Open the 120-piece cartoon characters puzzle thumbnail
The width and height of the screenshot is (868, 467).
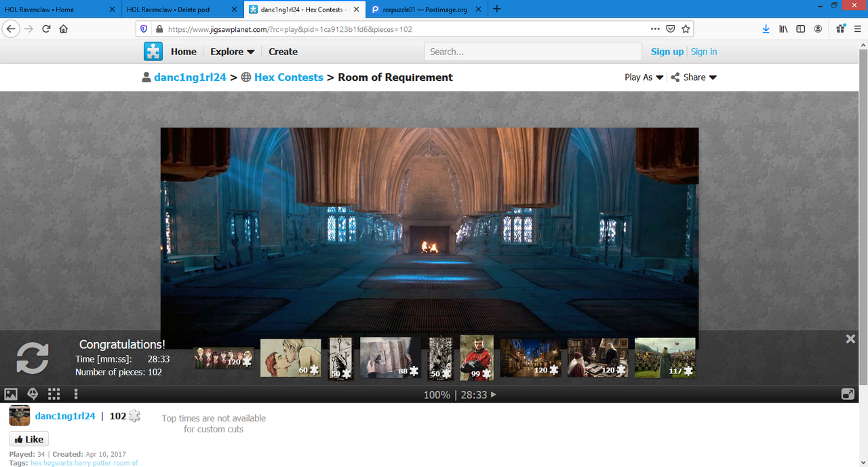(223, 358)
